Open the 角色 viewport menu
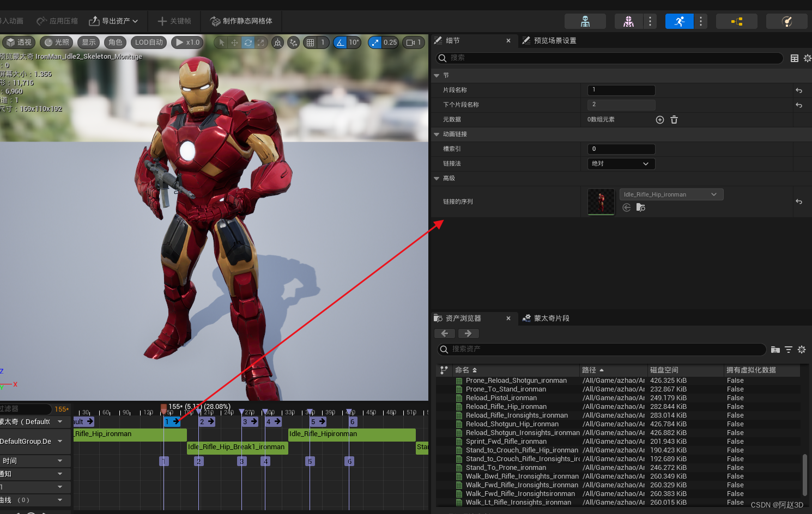The image size is (812, 514). [x=116, y=42]
